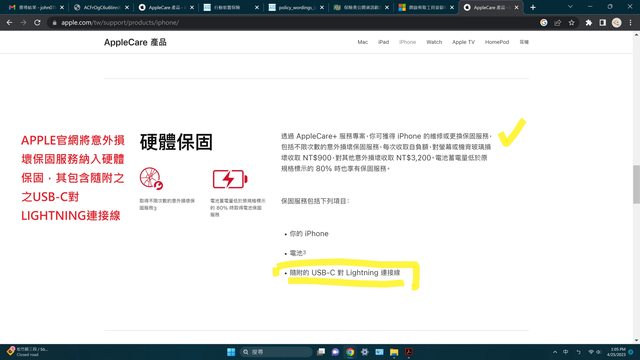Open Google Chrome icon in taskbar
The height and width of the screenshot is (360, 640).
click(x=350, y=352)
